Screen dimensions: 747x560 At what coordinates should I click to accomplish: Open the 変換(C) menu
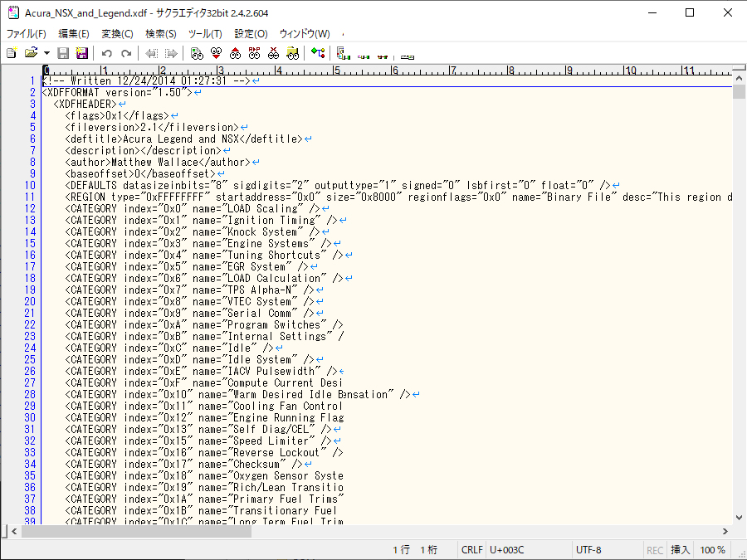(117, 34)
